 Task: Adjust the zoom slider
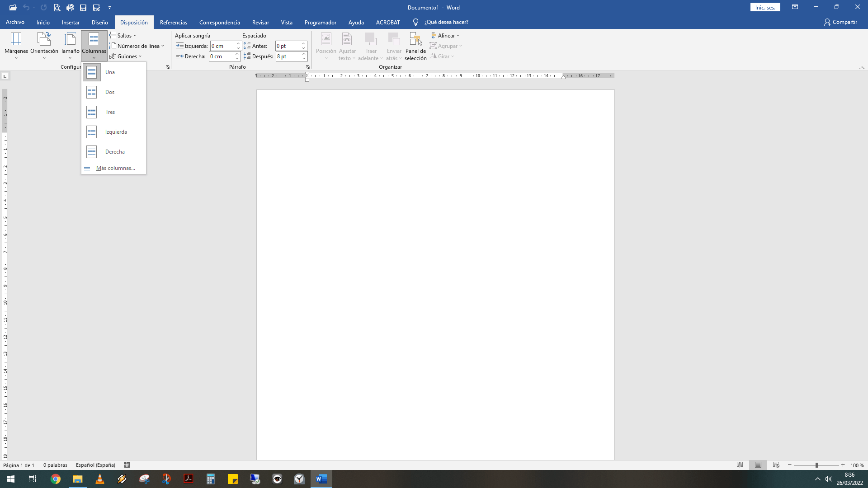(816, 465)
